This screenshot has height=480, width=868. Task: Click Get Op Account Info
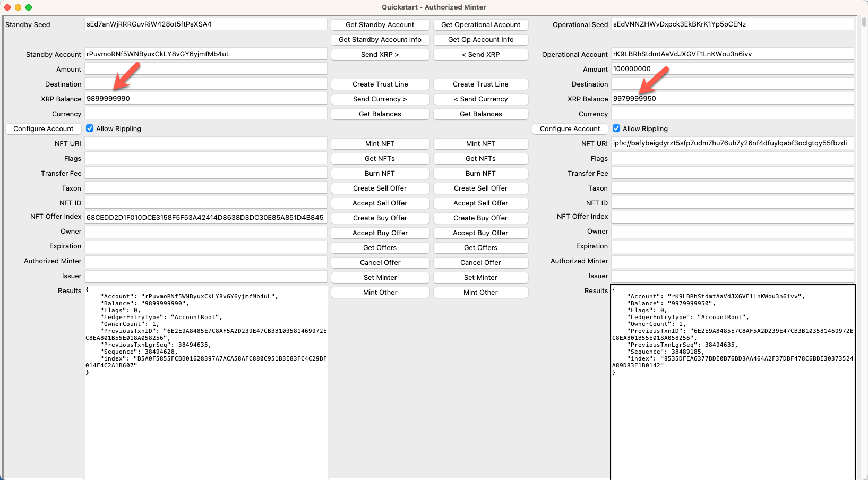[480, 39]
